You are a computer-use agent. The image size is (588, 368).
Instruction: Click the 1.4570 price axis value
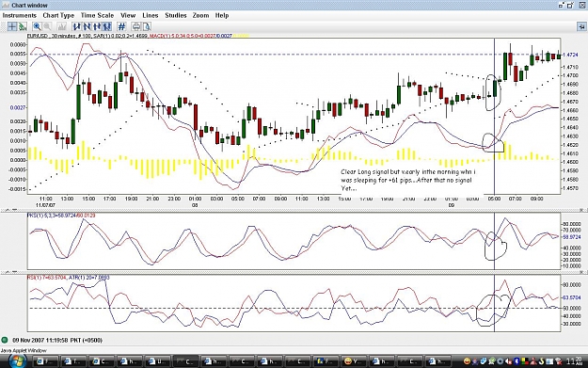[x=570, y=188]
